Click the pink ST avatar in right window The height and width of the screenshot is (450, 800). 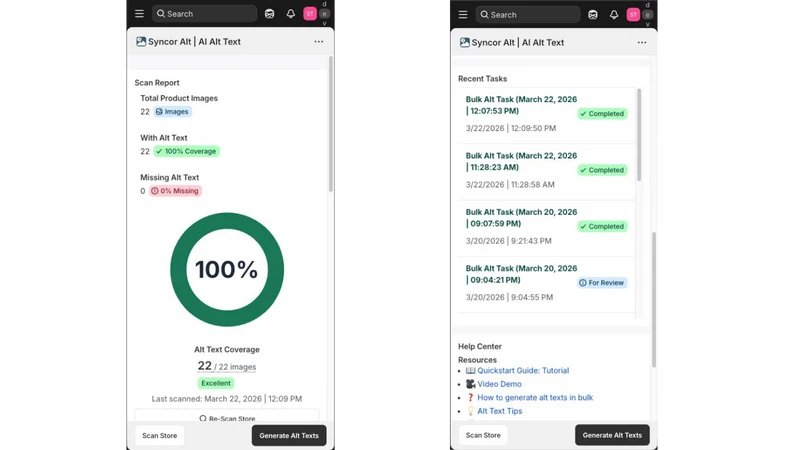coord(633,15)
